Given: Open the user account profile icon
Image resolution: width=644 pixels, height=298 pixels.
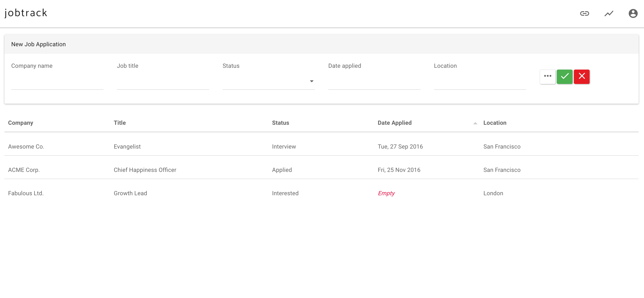Looking at the screenshot, I should tap(633, 13).
